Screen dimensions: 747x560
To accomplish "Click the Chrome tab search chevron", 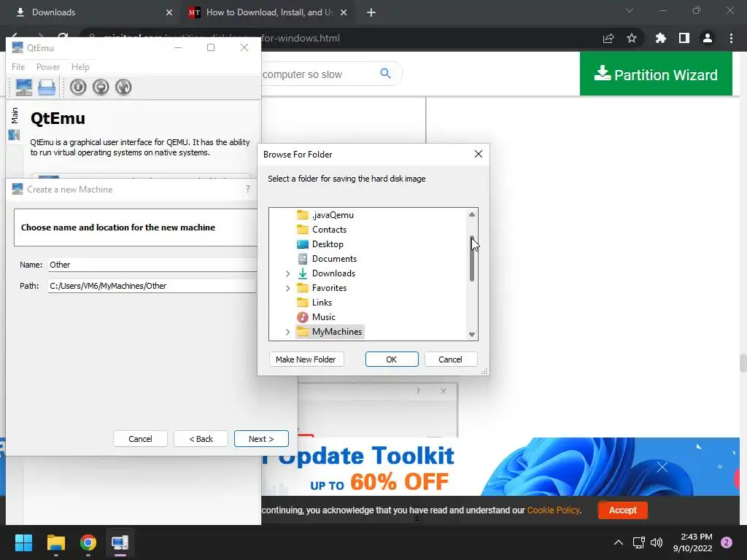I will coord(630,10).
